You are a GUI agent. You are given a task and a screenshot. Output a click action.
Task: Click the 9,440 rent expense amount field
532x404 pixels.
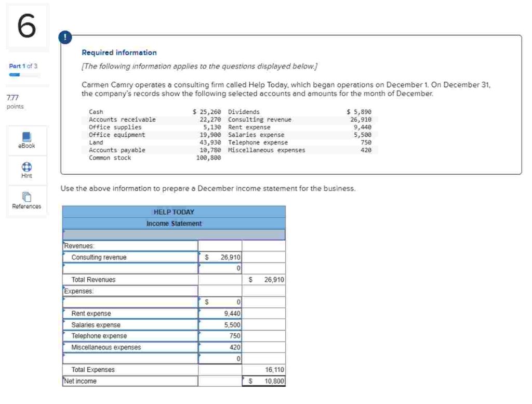point(220,314)
